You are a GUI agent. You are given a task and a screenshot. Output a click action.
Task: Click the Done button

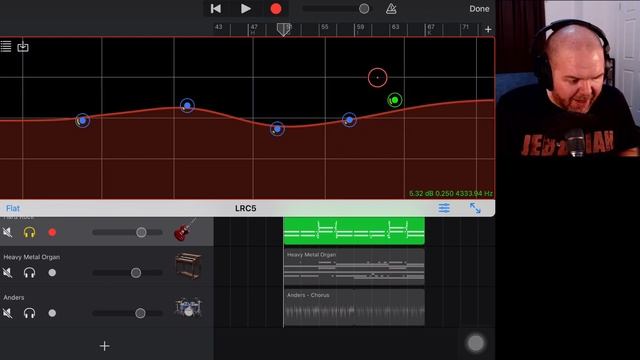tap(479, 9)
